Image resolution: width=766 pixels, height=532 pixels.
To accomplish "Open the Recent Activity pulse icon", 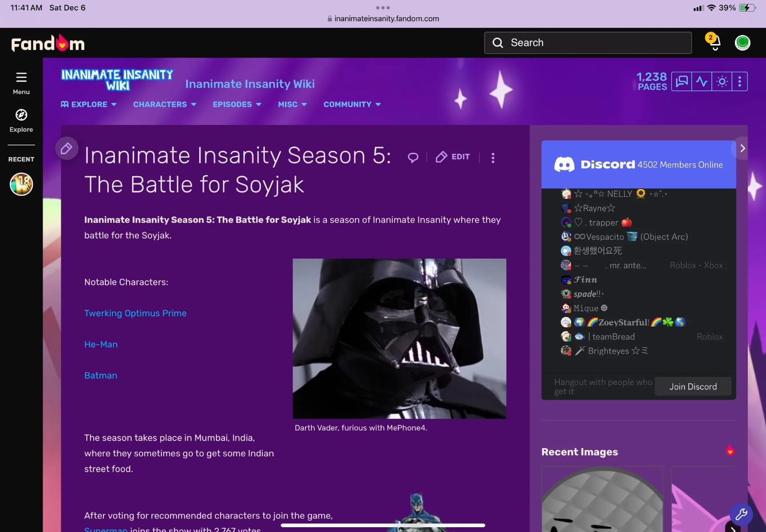I will [x=701, y=81].
